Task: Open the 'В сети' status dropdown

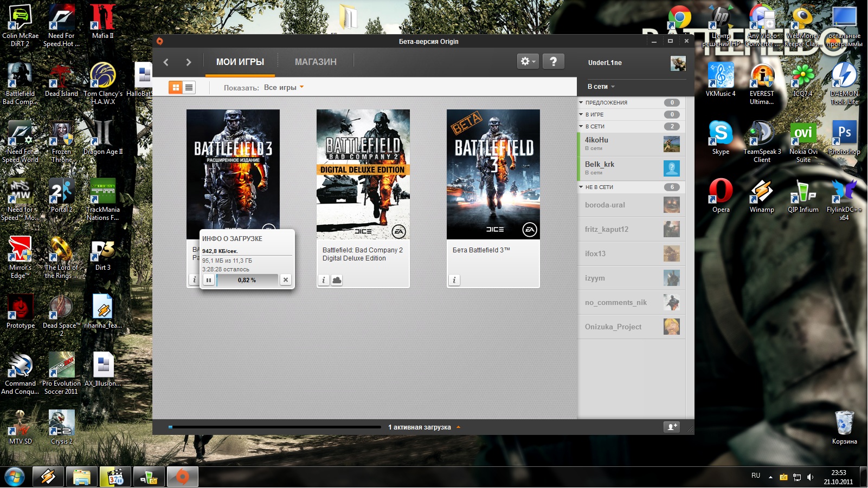Action: [601, 87]
